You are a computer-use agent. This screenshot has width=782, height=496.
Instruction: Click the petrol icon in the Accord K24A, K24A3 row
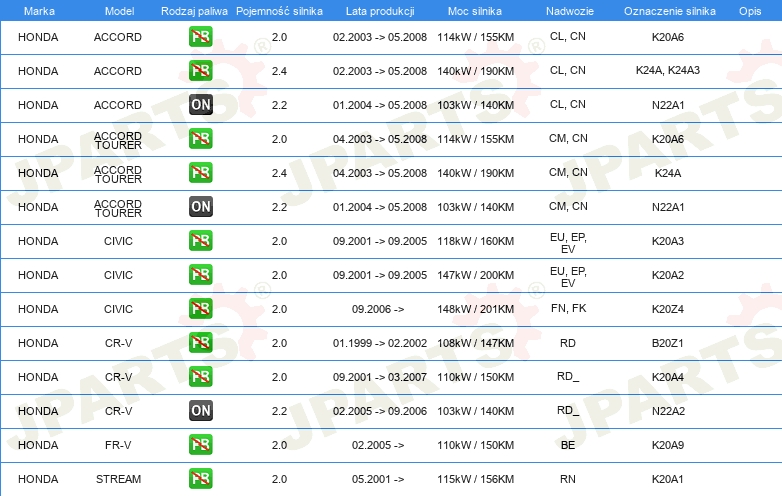pos(200,71)
